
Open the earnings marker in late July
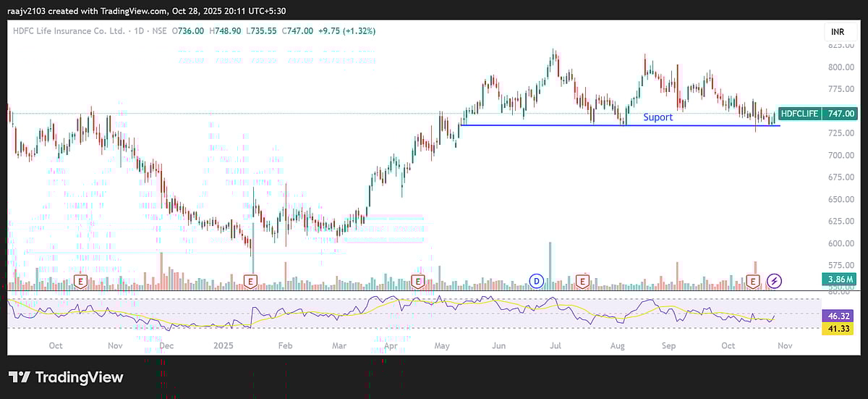pyautogui.click(x=582, y=280)
